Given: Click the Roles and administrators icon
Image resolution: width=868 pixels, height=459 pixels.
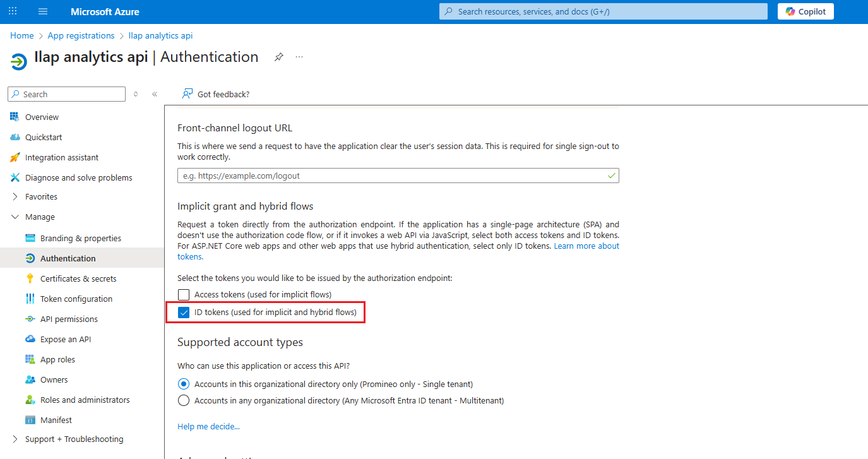Looking at the screenshot, I should (30, 400).
